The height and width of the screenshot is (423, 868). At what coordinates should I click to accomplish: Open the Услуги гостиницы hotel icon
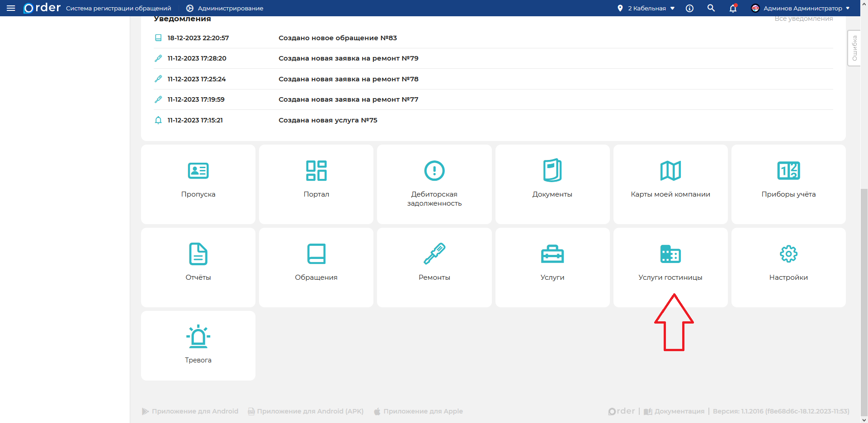[670, 254]
